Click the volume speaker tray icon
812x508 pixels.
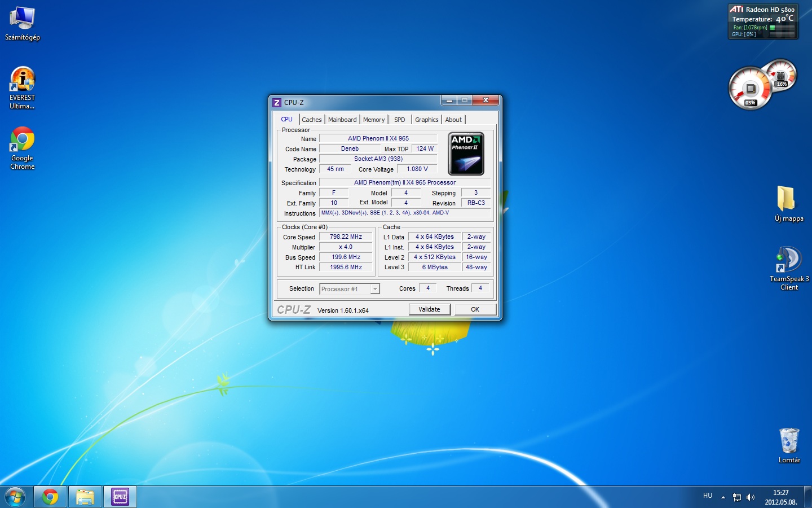click(751, 497)
